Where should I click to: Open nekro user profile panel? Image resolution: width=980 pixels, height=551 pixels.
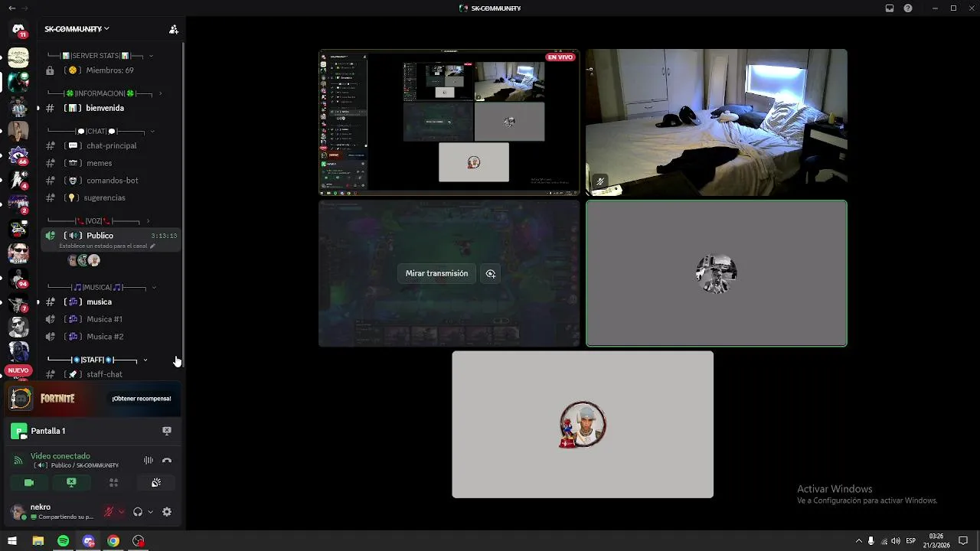[52, 512]
